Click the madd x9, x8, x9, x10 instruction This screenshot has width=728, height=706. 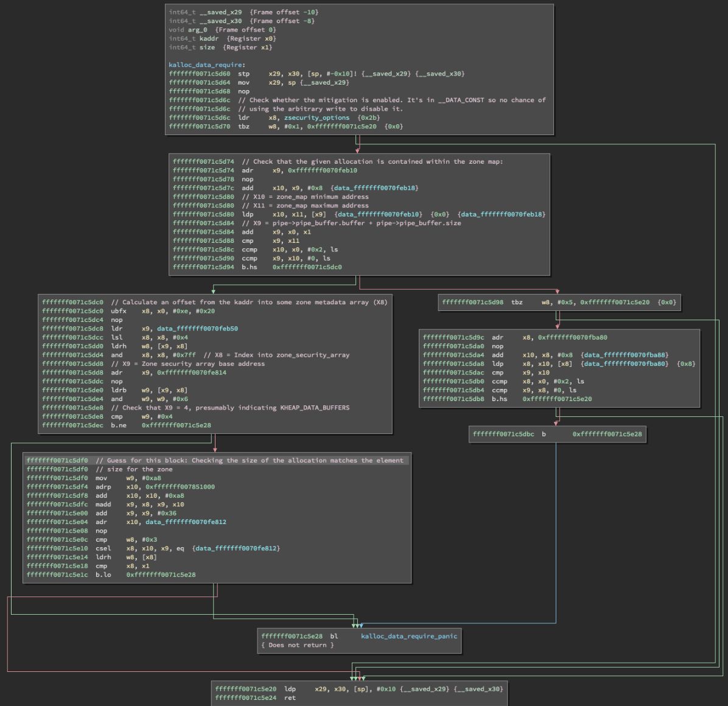tap(105, 505)
